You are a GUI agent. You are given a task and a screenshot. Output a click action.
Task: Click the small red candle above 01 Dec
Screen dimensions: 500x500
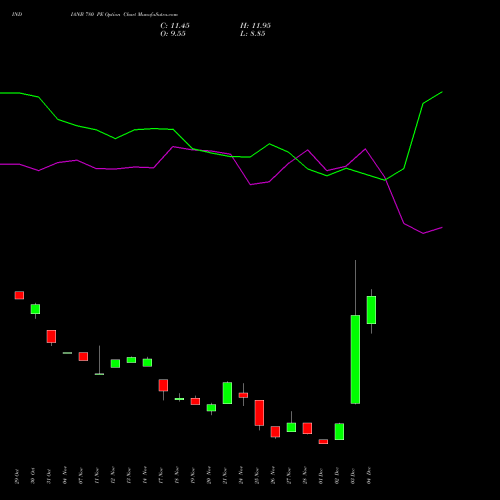[323, 442]
